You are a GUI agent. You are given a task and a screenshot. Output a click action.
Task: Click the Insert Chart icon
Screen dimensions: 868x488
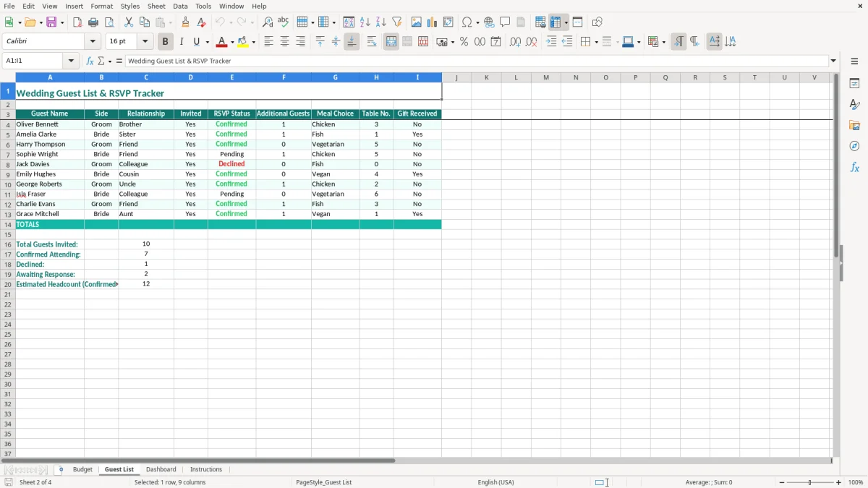pos(432,22)
